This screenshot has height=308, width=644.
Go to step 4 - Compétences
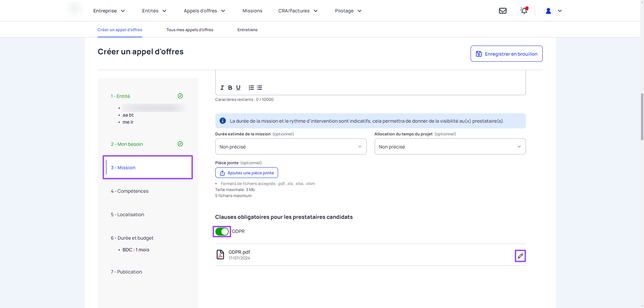tap(129, 191)
